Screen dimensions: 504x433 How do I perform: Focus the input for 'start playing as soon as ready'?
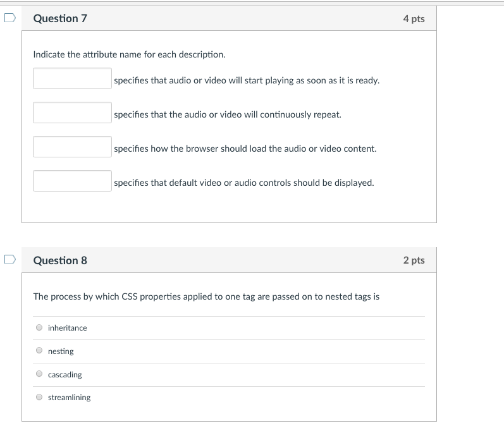[x=73, y=79]
